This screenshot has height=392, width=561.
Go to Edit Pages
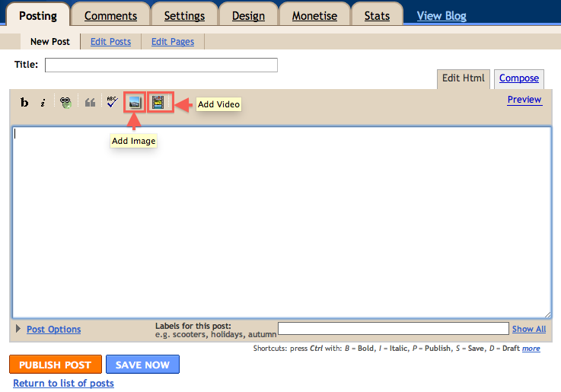[x=173, y=42]
